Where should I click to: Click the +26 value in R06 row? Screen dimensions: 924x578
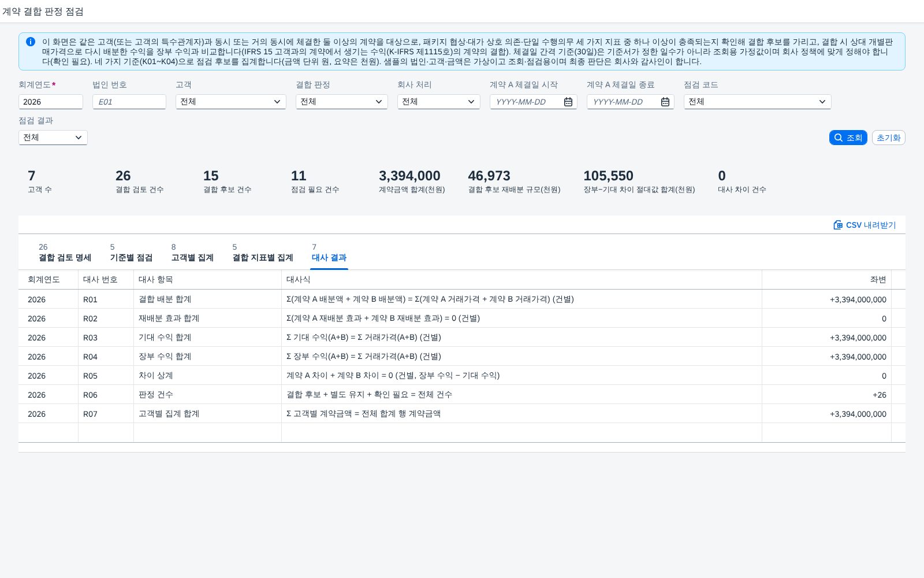[879, 395]
